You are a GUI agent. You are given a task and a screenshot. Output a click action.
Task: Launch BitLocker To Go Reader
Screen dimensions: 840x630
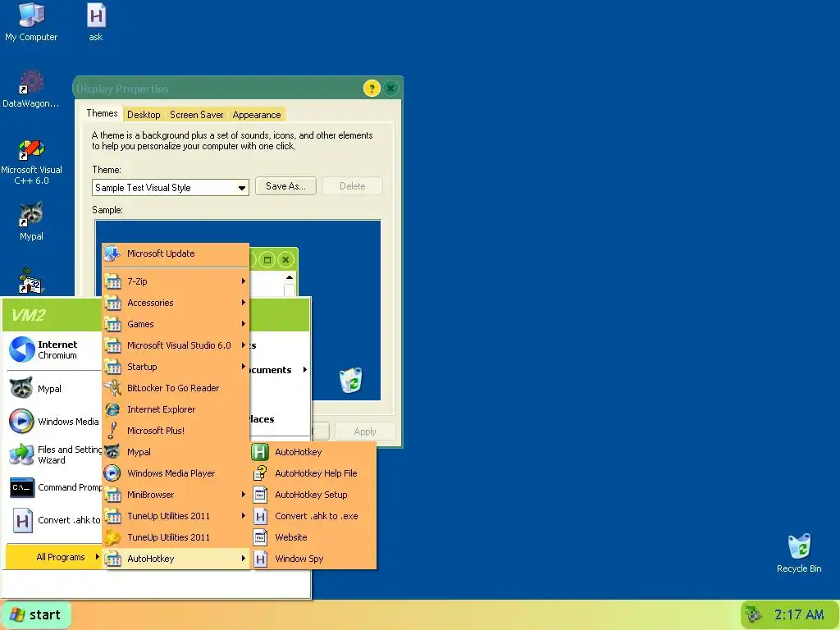coord(176,388)
